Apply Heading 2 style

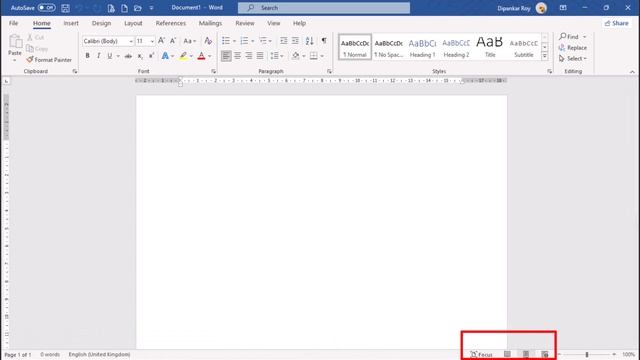[456, 47]
